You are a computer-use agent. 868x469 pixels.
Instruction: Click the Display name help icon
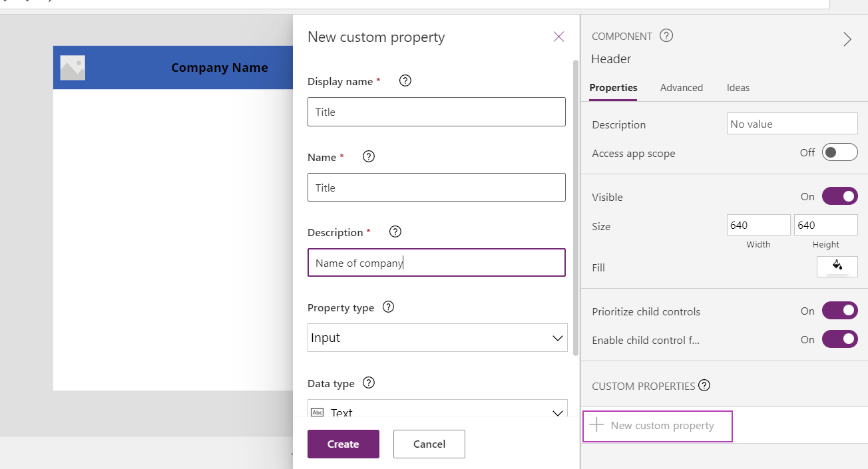point(405,80)
